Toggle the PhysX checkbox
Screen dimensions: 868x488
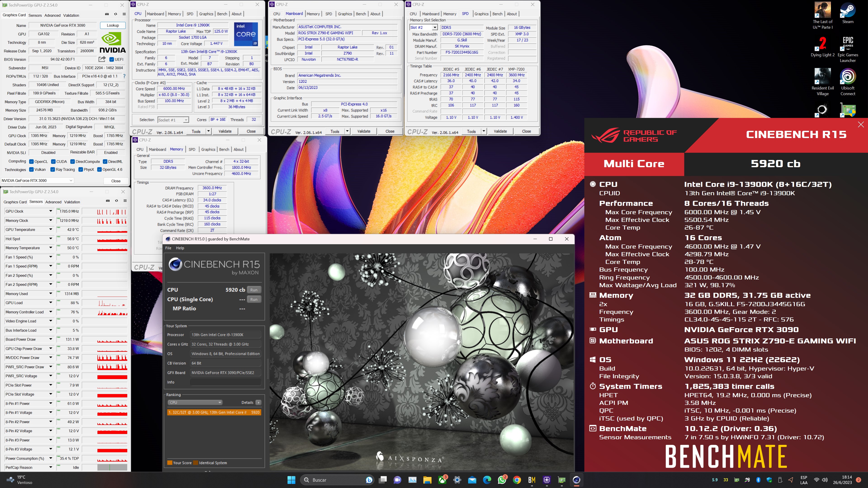80,170
